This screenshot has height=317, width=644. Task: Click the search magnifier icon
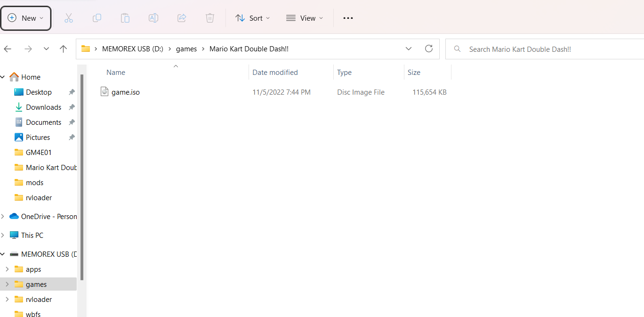[x=457, y=49]
